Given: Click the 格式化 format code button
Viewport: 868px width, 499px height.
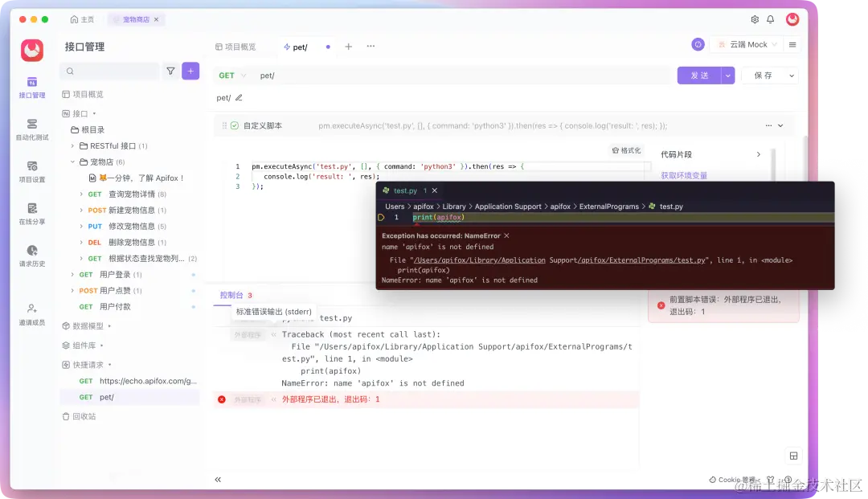Looking at the screenshot, I should (626, 150).
